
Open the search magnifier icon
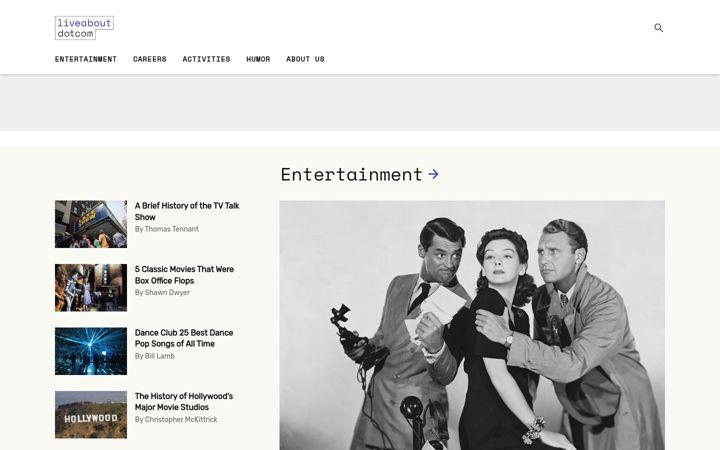658,28
